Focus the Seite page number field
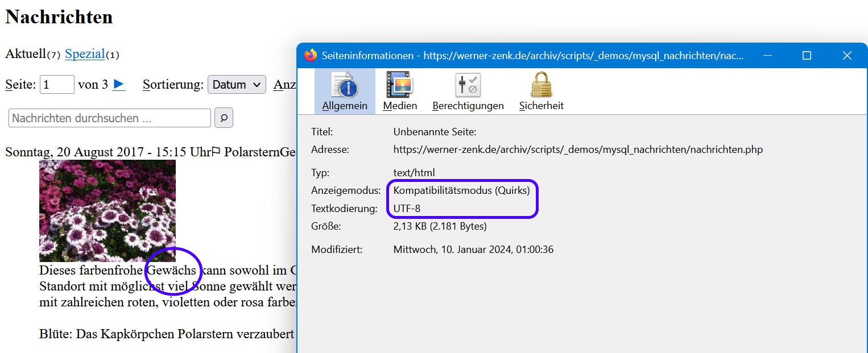Screen dimensions: 868x353 click(57, 85)
